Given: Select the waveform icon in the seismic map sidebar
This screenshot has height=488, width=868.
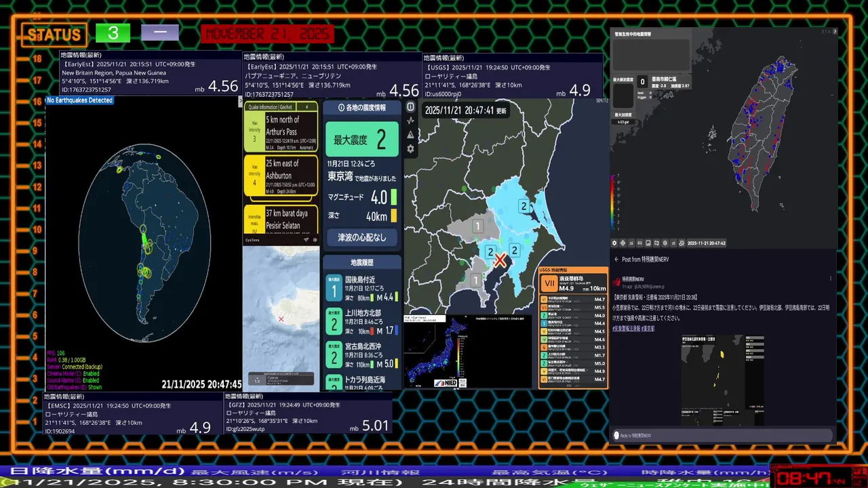Looking at the screenshot, I should (410, 121).
